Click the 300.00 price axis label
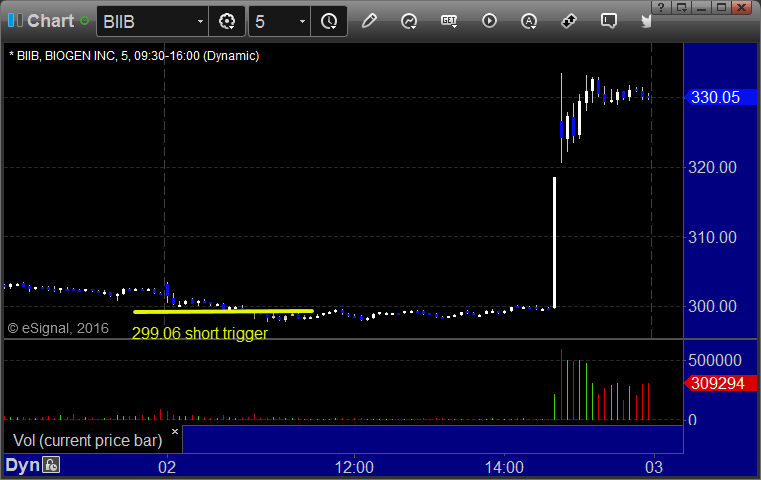Screen dimensions: 761x480 tap(712, 306)
